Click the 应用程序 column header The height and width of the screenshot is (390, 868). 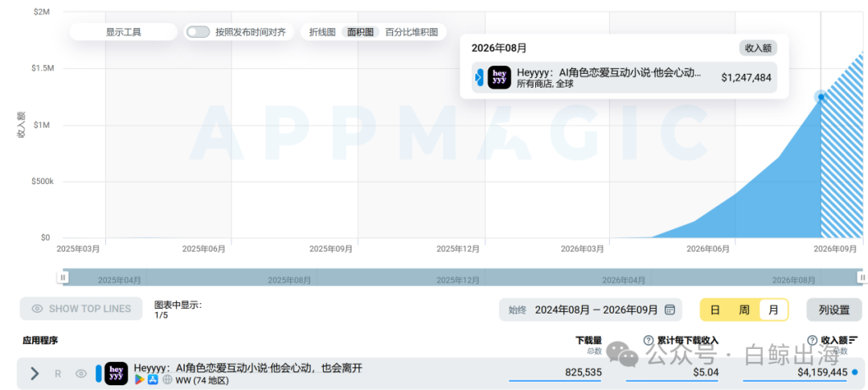pos(40,340)
